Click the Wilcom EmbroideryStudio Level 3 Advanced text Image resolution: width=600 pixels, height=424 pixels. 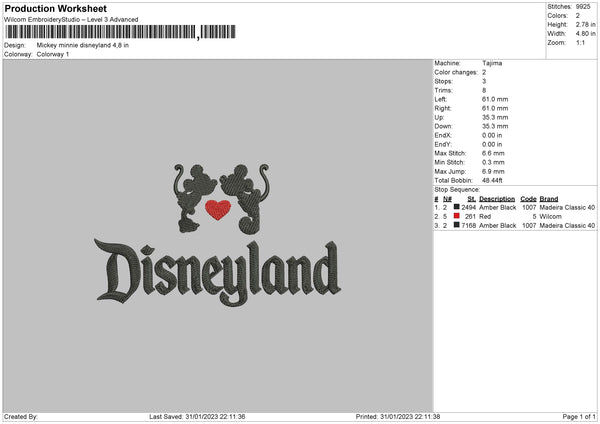(x=71, y=20)
